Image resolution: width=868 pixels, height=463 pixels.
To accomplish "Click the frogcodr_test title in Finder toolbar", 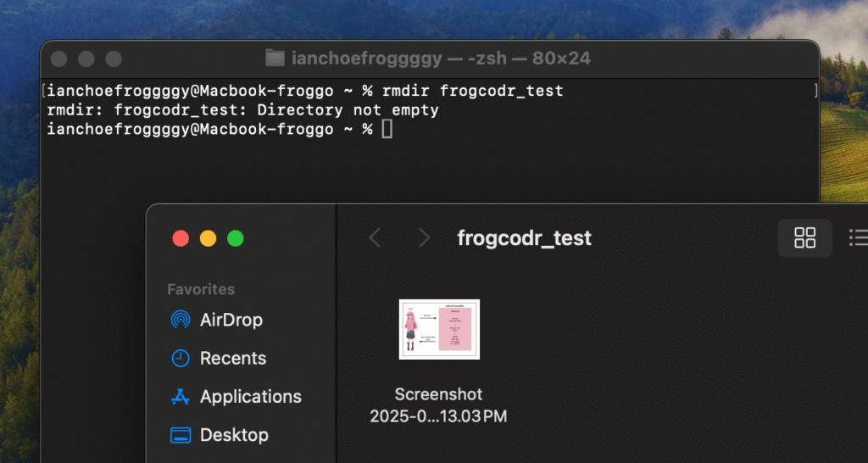I will (524, 238).
